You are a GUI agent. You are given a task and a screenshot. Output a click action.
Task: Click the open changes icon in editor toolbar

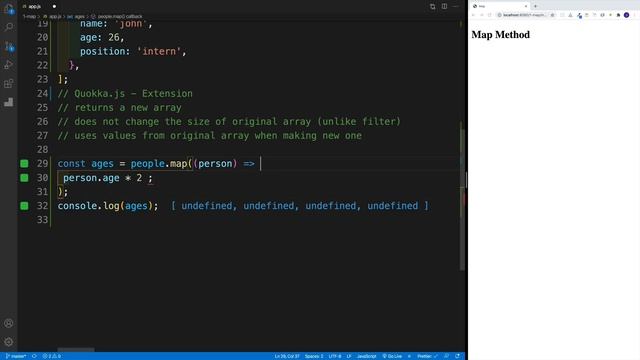pyautogui.click(x=432, y=7)
